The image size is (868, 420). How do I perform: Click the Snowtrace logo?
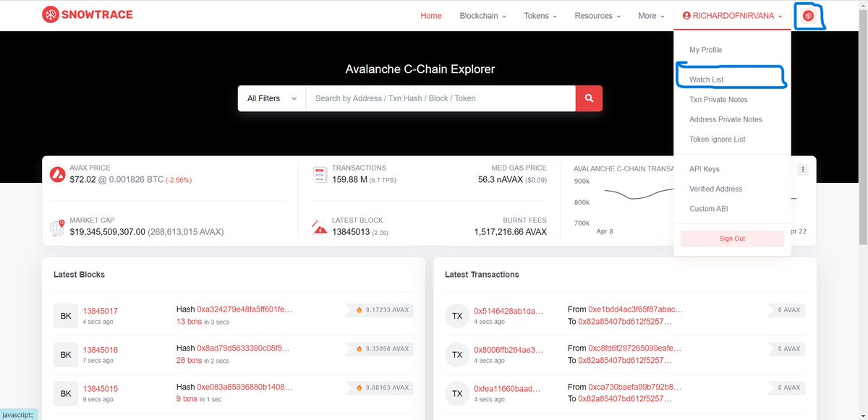pyautogui.click(x=87, y=15)
